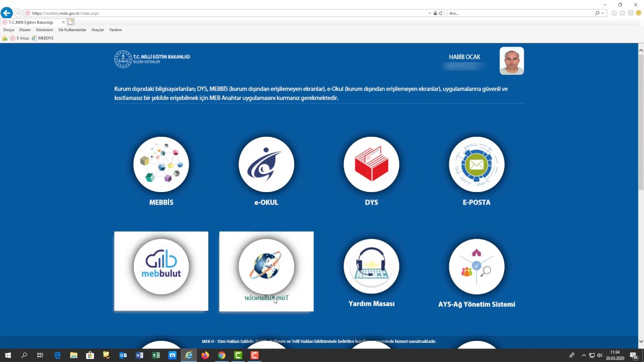Open Firefox from the taskbar

tap(205, 355)
